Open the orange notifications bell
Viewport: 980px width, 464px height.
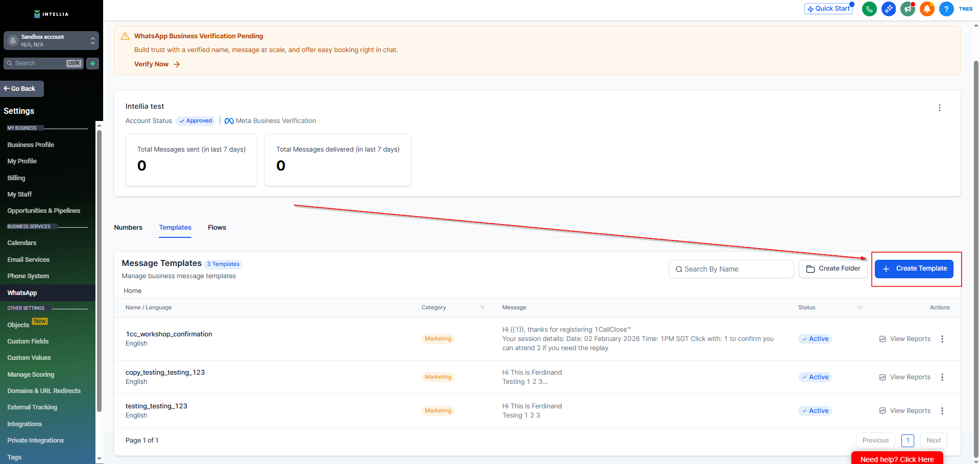tap(927, 9)
